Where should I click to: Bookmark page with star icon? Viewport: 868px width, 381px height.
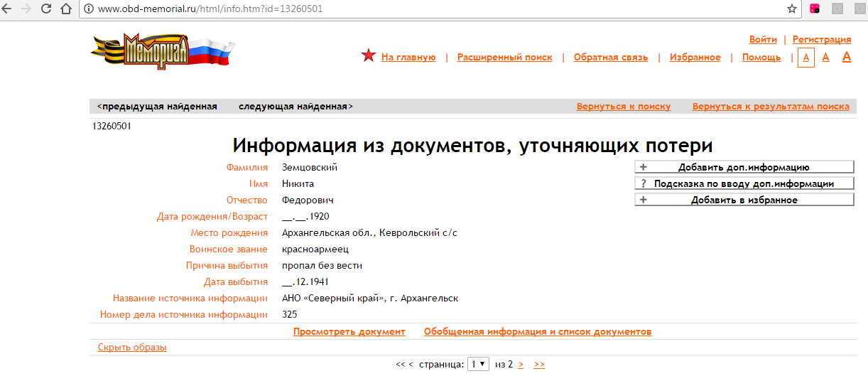[792, 9]
